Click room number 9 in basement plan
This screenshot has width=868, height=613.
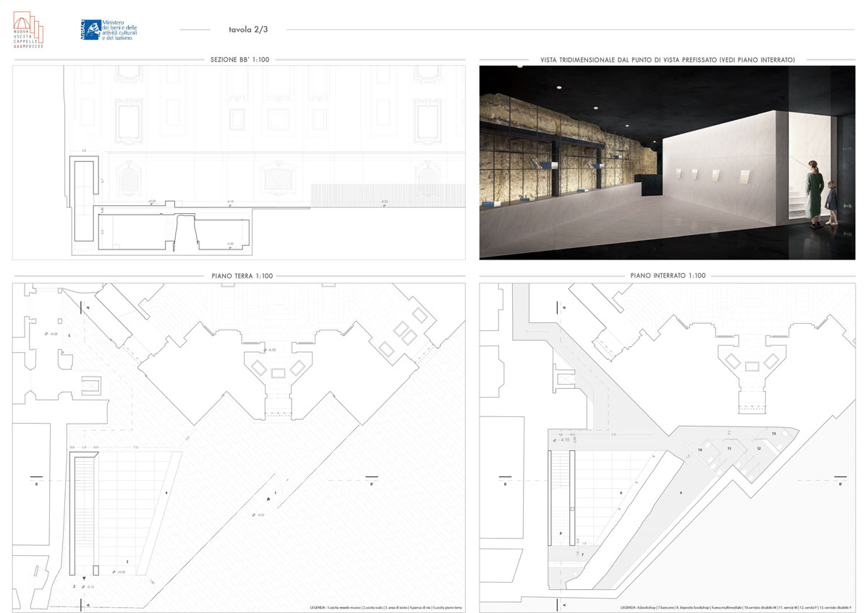point(681,492)
